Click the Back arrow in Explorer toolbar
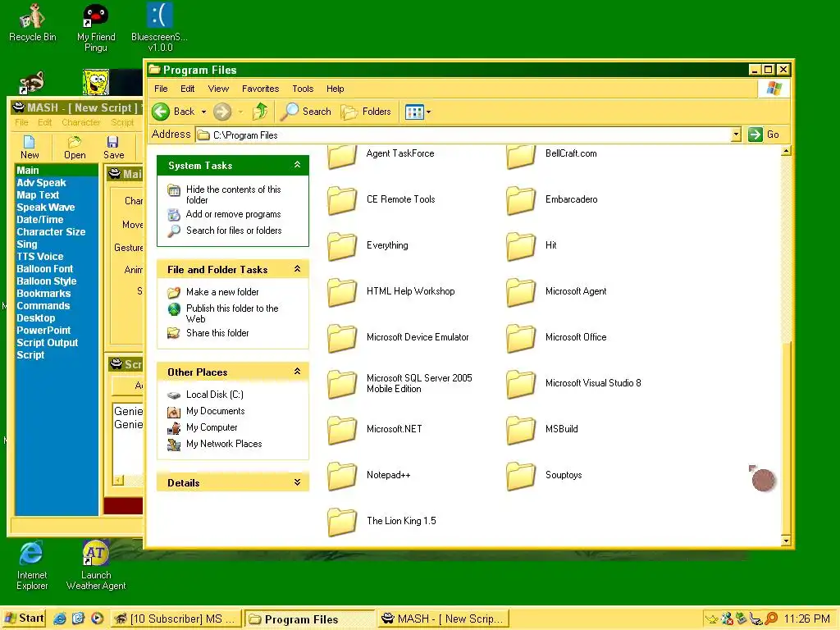The image size is (840, 630). [161, 112]
